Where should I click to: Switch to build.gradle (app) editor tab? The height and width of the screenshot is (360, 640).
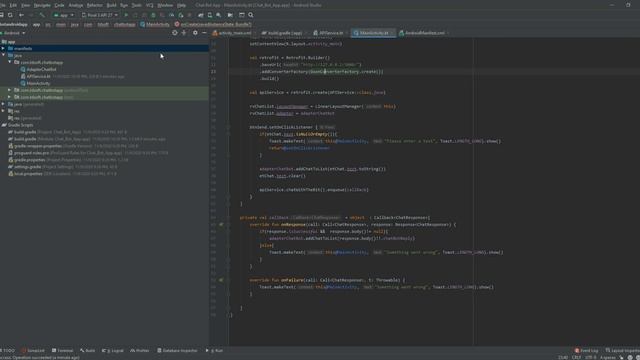coord(284,33)
